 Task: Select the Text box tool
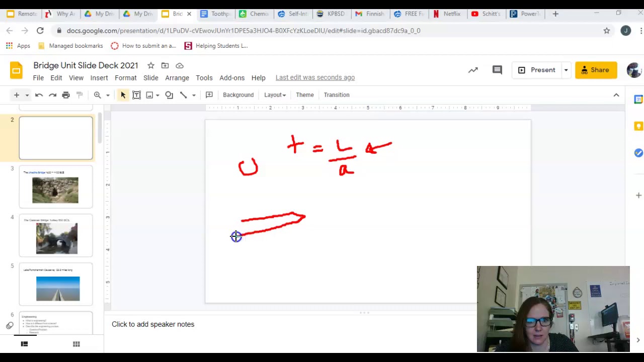coord(136,95)
